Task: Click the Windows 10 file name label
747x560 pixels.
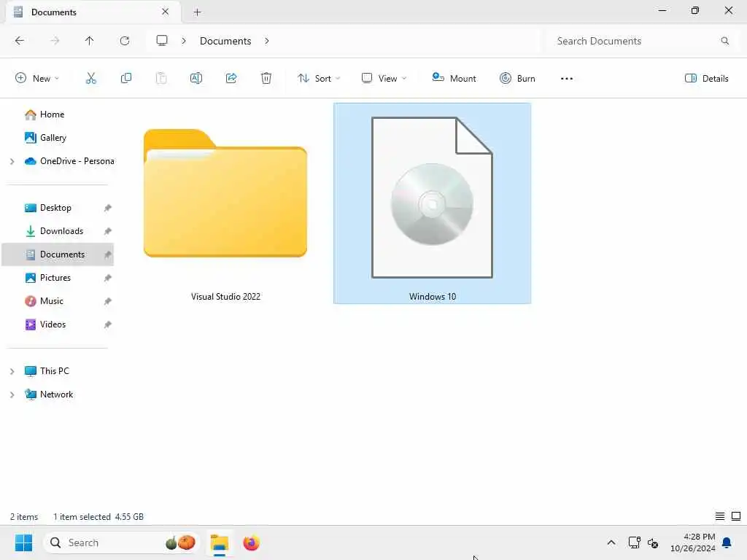Action: (x=432, y=297)
